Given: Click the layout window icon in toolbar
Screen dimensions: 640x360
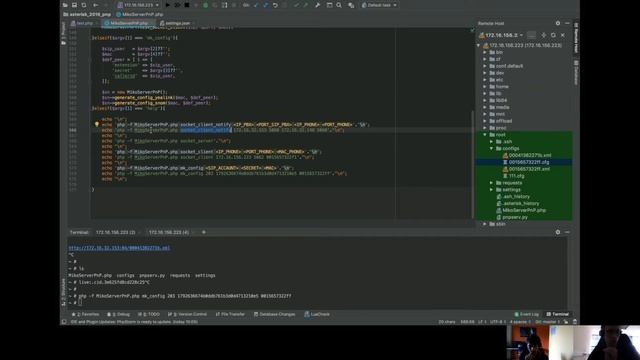Looking at the screenshot, I should pos(329,5).
